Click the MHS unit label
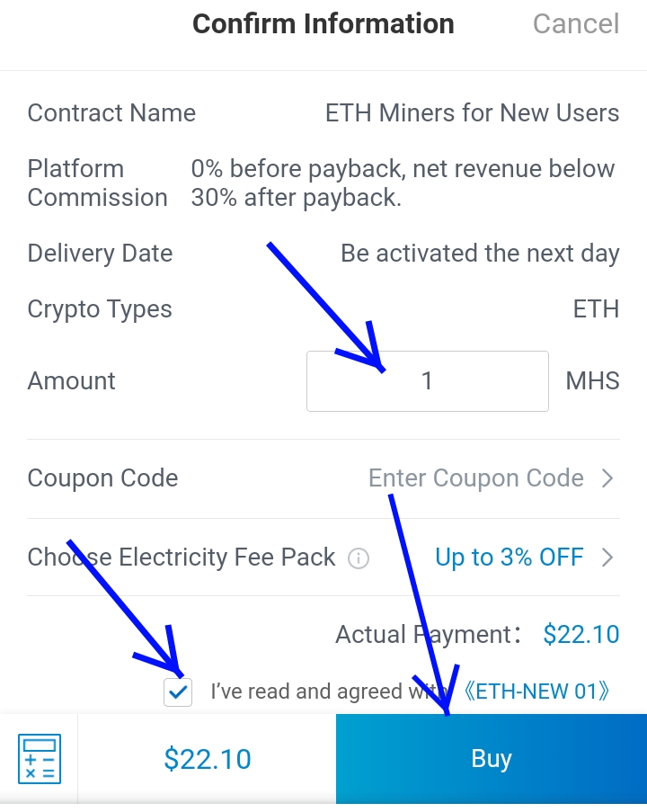The height and width of the screenshot is (812, 647). (x=592, y=381)
